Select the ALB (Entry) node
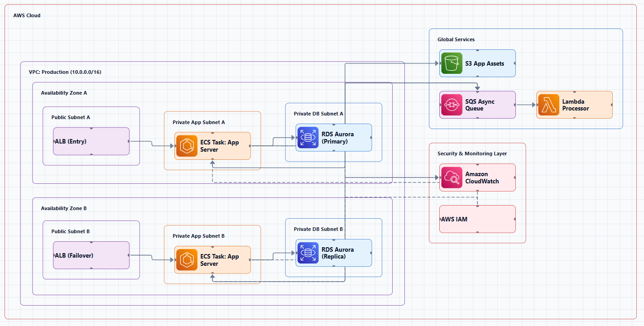This screenshot has width=644, height=326. click(91, 141)
